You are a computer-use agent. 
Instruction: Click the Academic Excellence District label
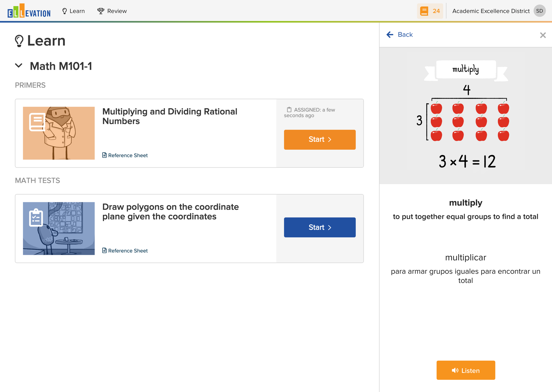(491, 11)
